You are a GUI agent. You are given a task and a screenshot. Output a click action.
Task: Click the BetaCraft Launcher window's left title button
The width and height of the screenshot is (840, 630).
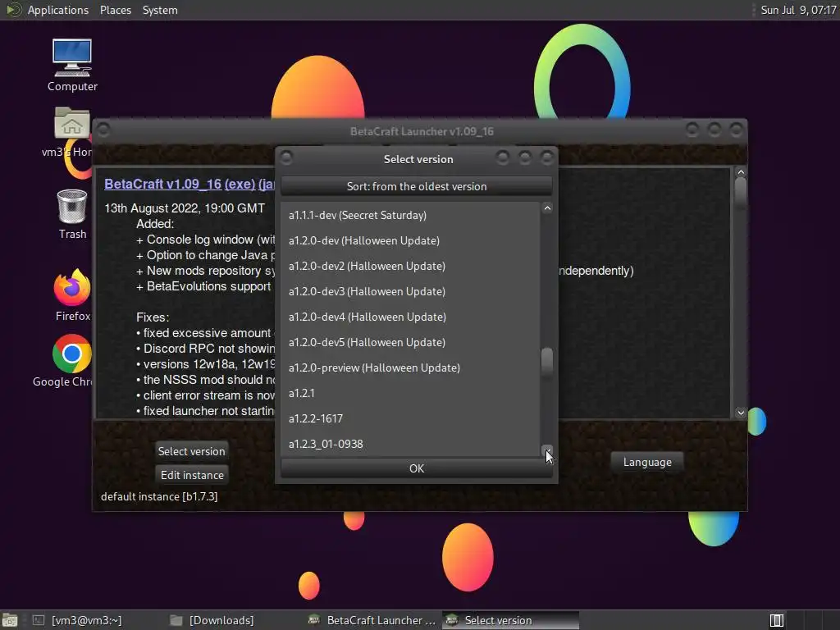(x=103, y=130)
